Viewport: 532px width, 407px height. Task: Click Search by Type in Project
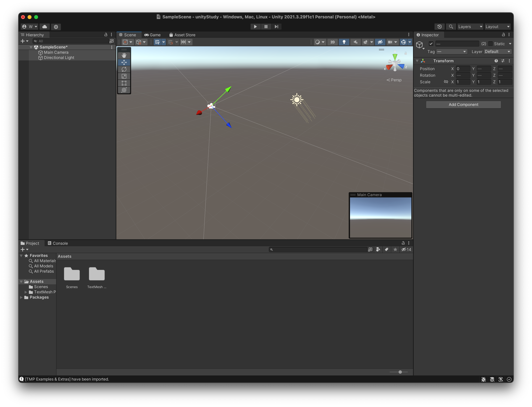point(378,249)
